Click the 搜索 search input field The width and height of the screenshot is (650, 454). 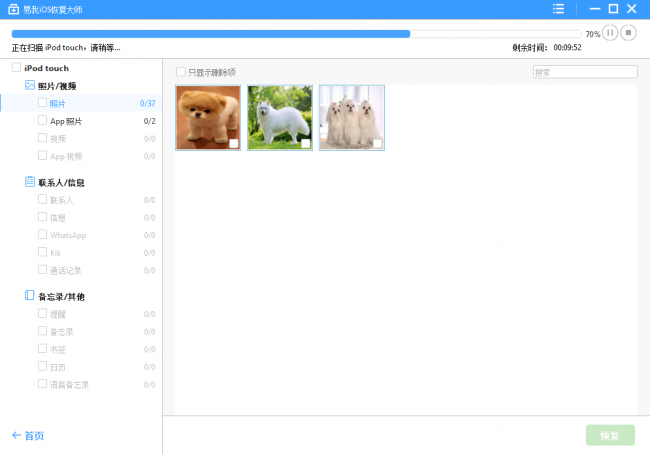pyautogui.click(x=585, y=72)
